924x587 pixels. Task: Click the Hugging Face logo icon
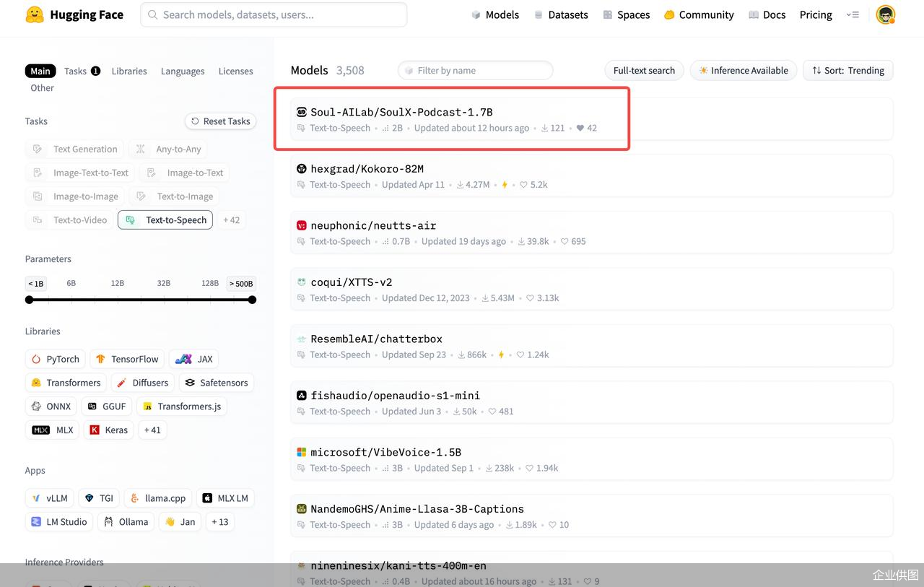pyautogui.click(x=34, y=14)
